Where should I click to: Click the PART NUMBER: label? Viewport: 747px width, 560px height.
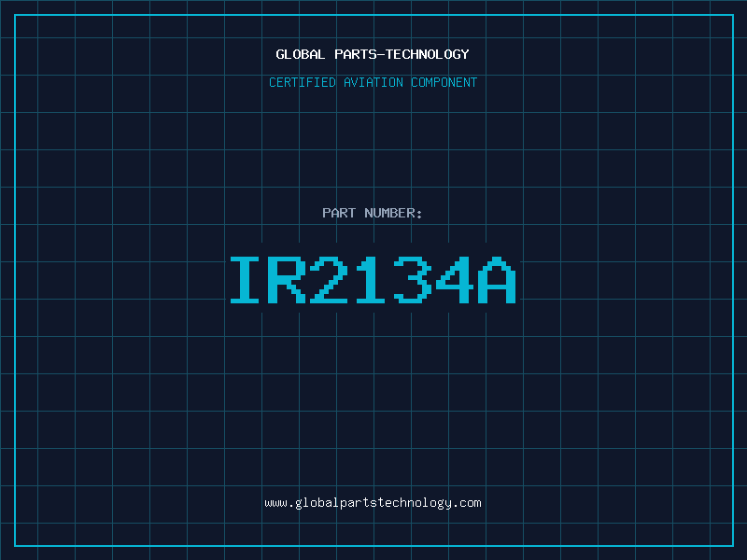pyautogui.click(x=372, y=213)
